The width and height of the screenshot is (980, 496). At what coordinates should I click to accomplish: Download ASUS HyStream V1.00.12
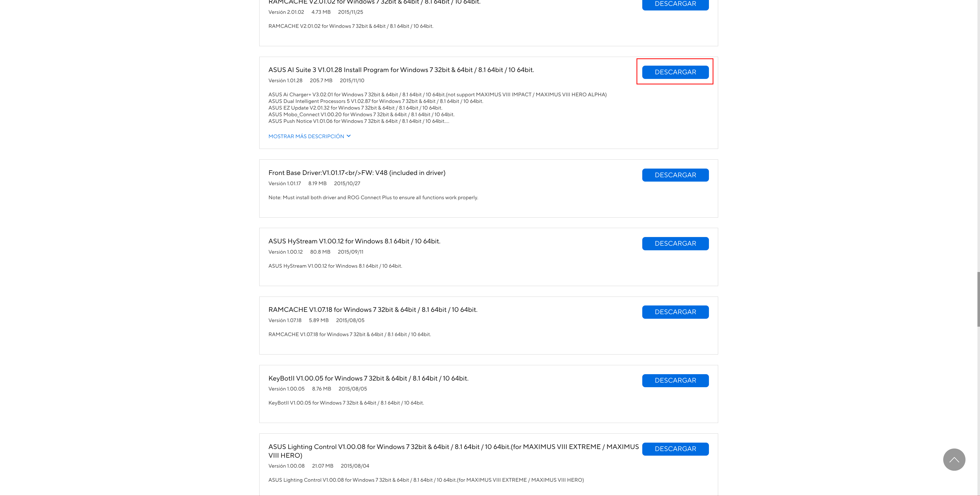(675, 243)
